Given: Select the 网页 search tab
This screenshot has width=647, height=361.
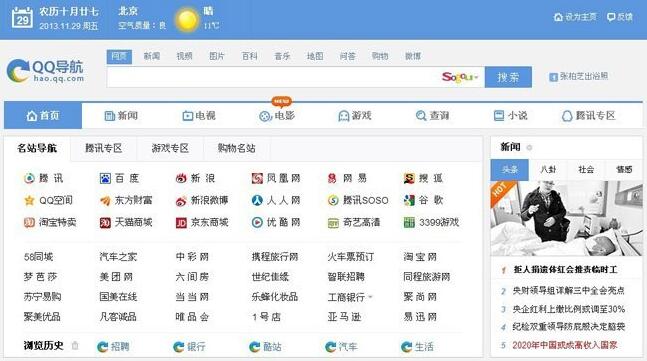Looking at the screenshot, I should pos(119,56).
